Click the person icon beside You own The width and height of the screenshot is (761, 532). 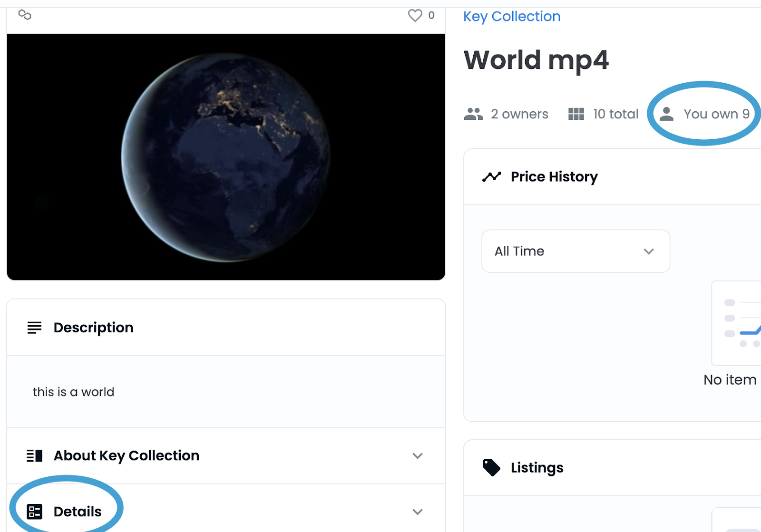(x=666, y=114)
